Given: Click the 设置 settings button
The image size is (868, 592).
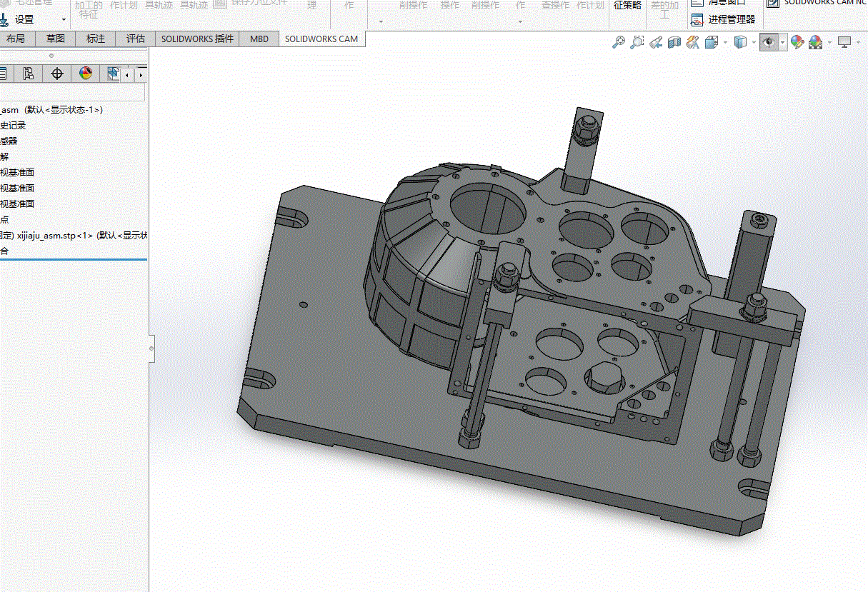Looking at the screenshot, I should coord(24,19).
